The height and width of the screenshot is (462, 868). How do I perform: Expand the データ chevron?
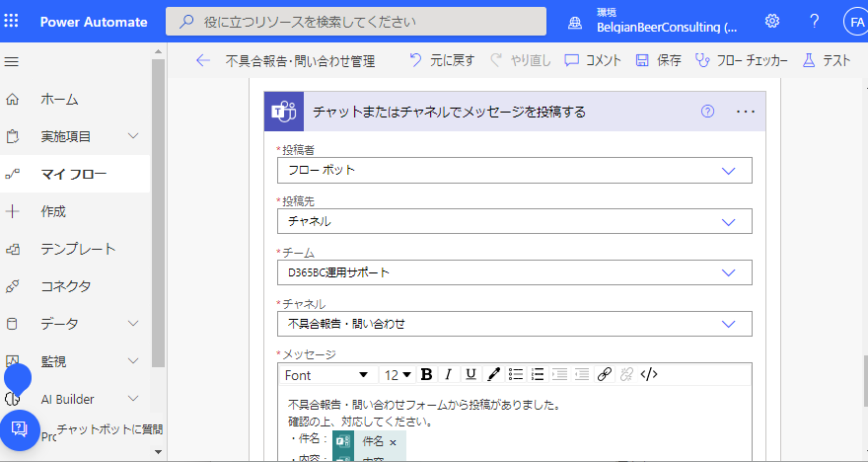click(x=133, y=323)
